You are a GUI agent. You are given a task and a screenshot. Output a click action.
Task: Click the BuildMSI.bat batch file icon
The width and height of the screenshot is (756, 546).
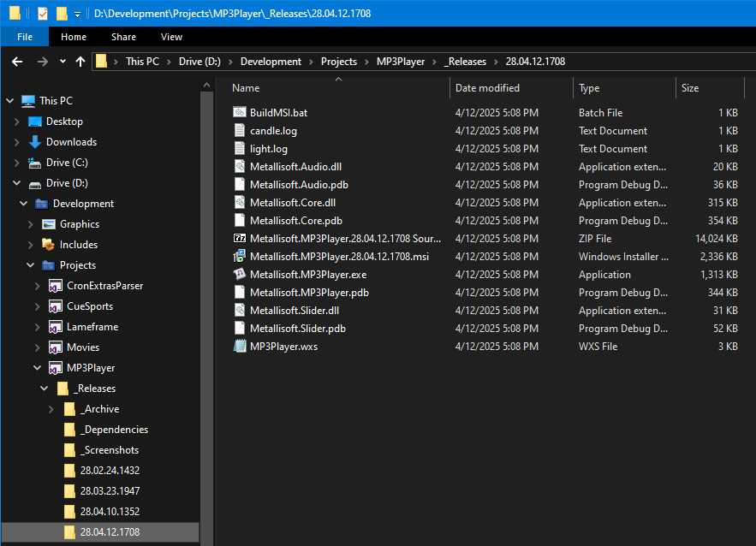[240, 113]
